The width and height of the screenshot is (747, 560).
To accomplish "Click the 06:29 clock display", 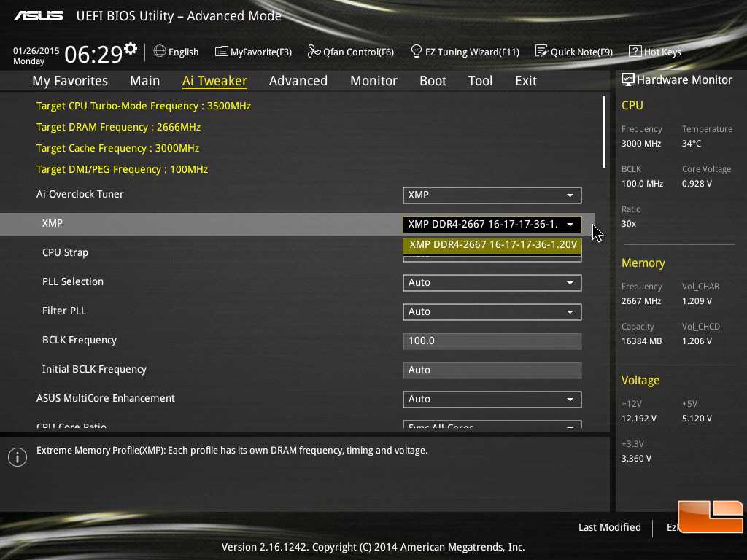I will (x=93, y=54).
